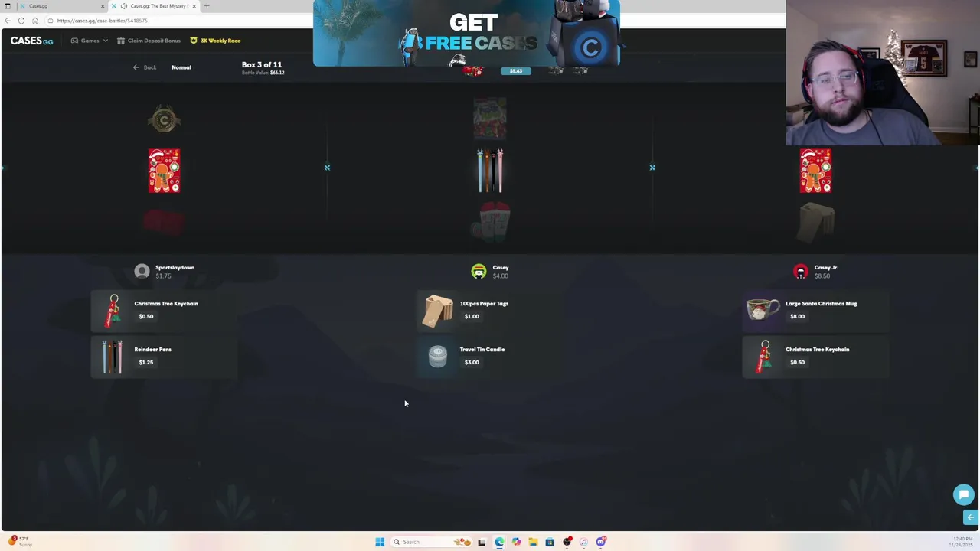
Task: Select the Reindeer Pens item card
Action: 164,356
